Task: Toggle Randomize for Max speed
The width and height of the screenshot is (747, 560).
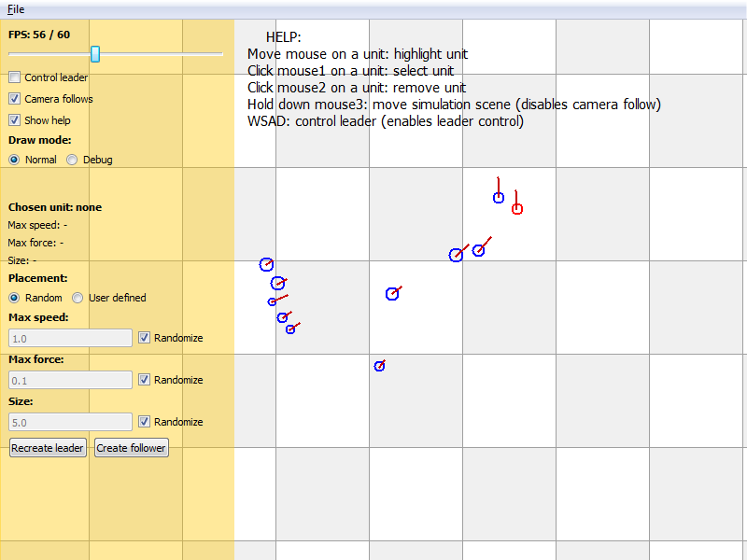Action: [x=144, y=338]
